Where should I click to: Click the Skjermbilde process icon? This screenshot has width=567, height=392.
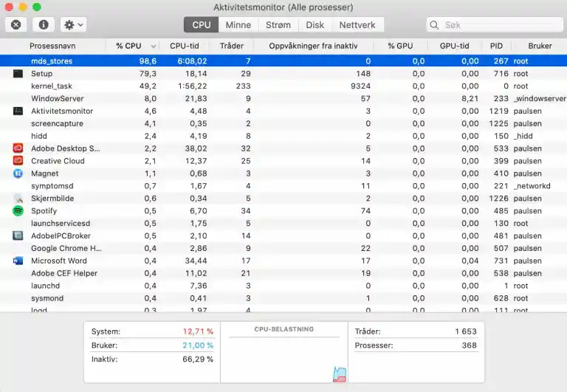(x=18, y=199)
